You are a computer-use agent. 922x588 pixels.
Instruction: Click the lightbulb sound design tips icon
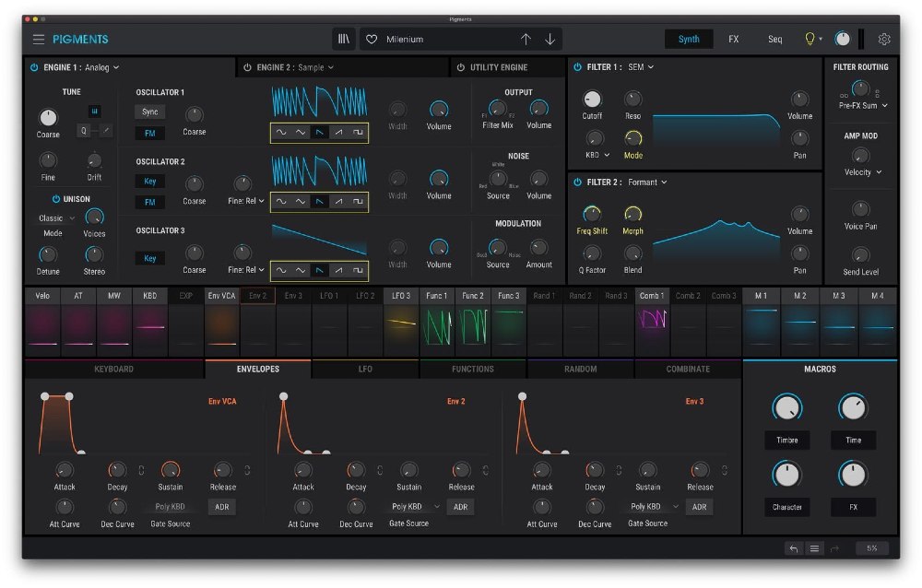pos(810,40)
